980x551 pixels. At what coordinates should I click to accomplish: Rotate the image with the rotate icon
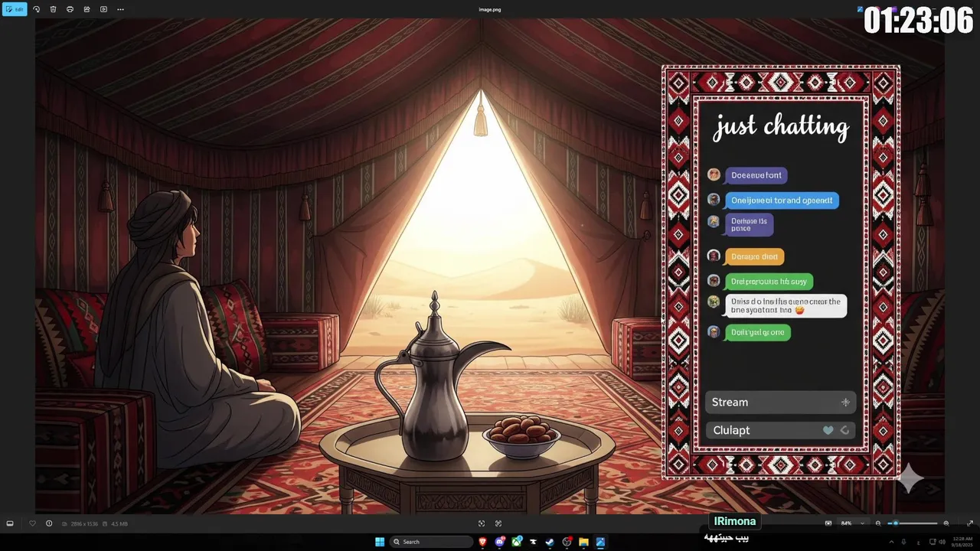coord(36,9)
